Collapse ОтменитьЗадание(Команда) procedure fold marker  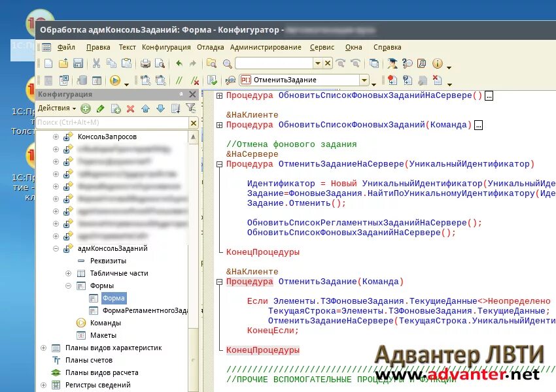(x=220, y=282)
